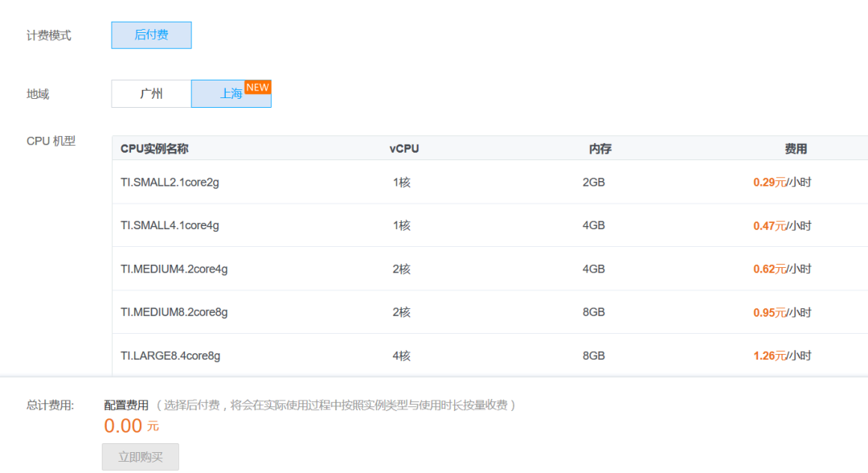Select the TI.LARGE8.4core8g instance row

[x=170, y=356]
